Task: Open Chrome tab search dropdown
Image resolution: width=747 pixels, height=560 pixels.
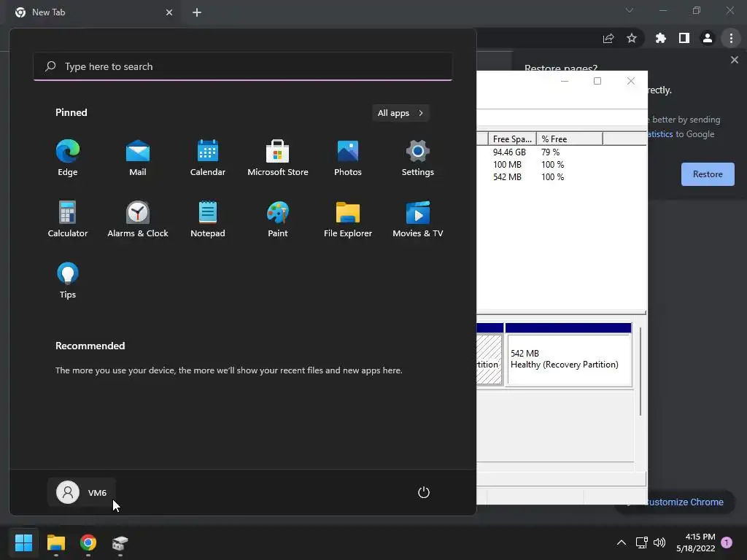Action: pyautogui.click(x=630, y=10)
